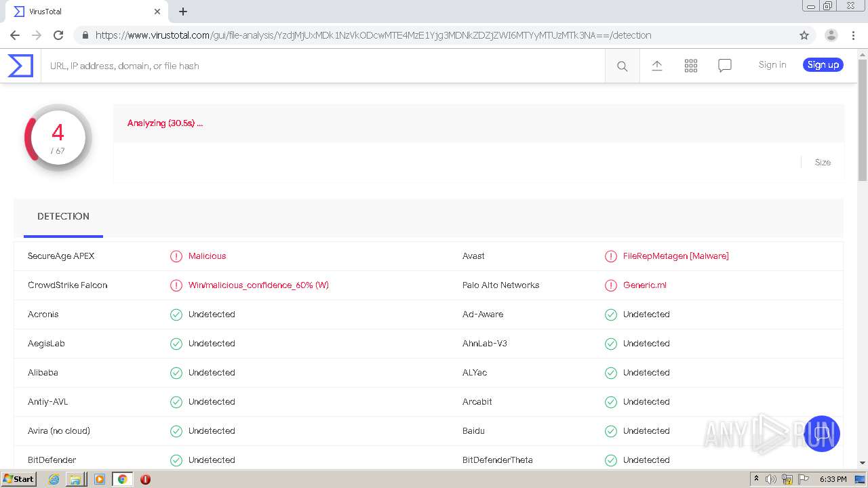Click the browser back arrow
Image resolution: width=868 pixels, height=488 pixels.
click(x=15, y=35)
